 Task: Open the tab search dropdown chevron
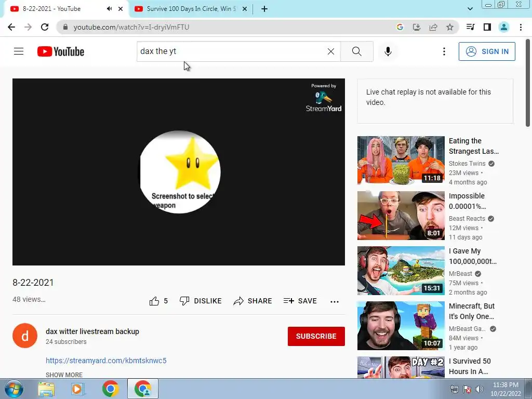470,9
